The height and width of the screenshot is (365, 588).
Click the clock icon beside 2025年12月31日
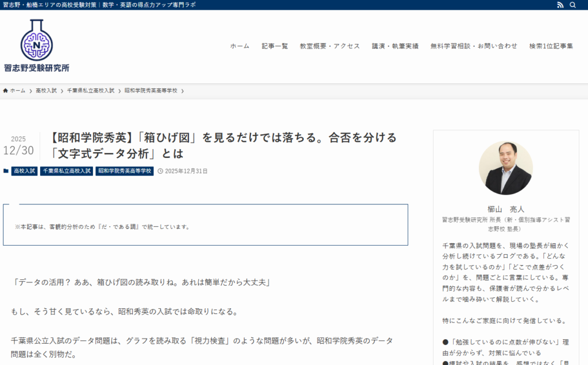point(160,171)
